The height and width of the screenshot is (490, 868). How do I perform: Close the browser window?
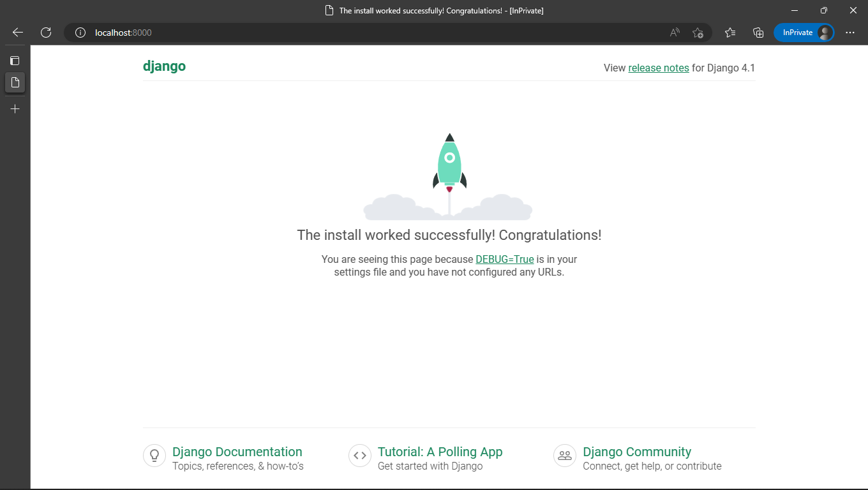853,11
